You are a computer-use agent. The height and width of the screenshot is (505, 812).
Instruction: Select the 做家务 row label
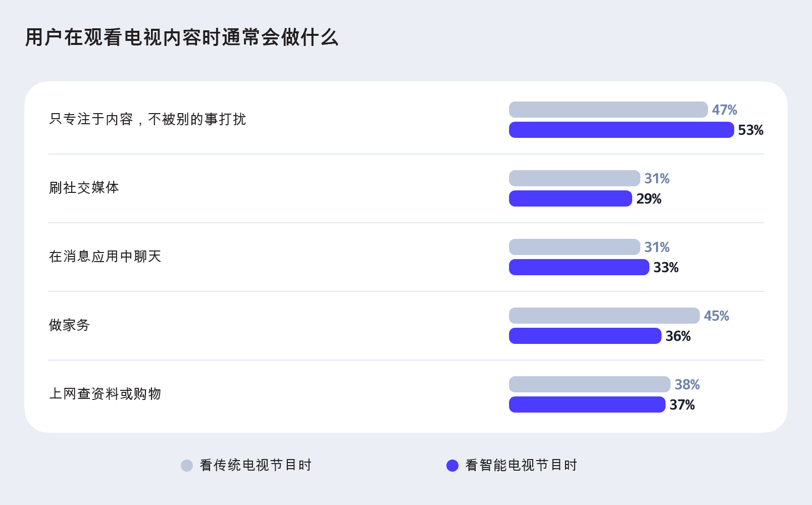click(x=69, y=325)
